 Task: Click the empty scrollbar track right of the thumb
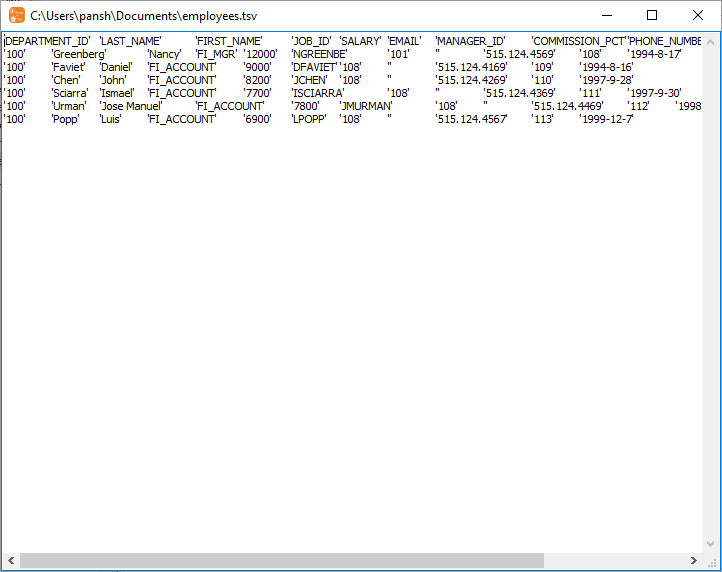click(615, 560)
